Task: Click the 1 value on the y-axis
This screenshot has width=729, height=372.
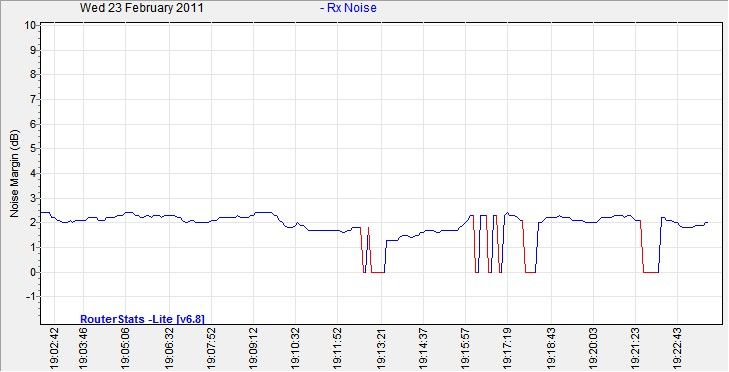Action: click(33, 248)
